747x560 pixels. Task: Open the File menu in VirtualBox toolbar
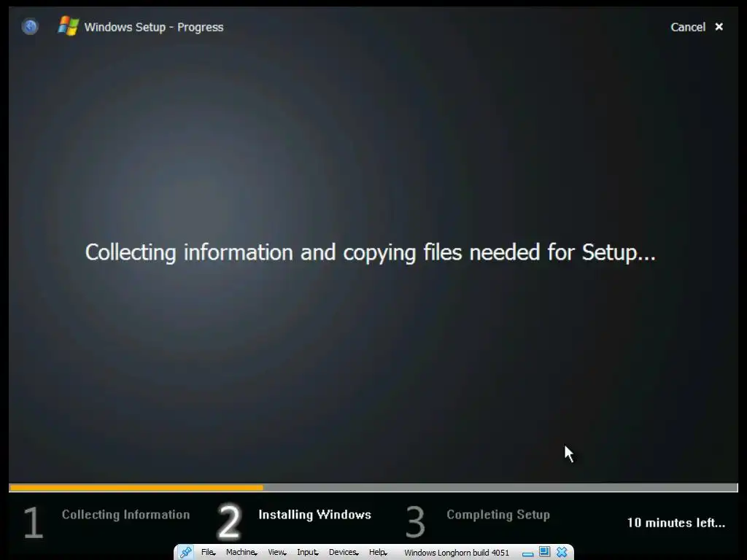tap(208, 552)
